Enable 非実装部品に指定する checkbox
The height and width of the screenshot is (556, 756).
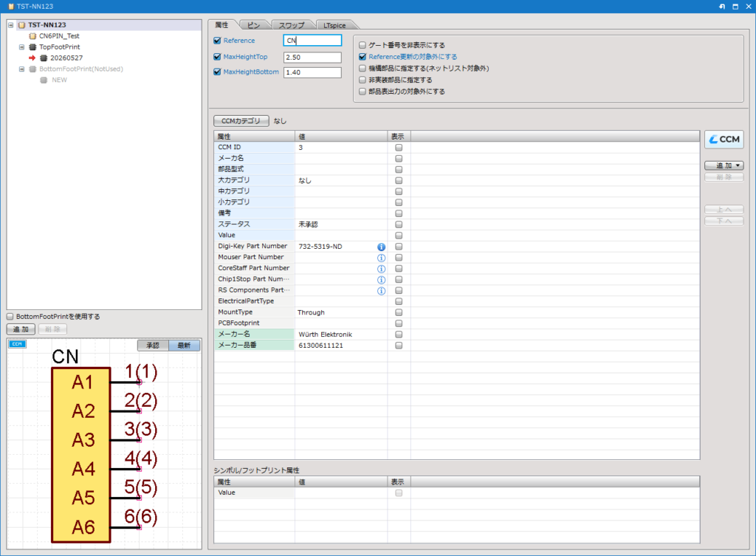pos(362,80)
